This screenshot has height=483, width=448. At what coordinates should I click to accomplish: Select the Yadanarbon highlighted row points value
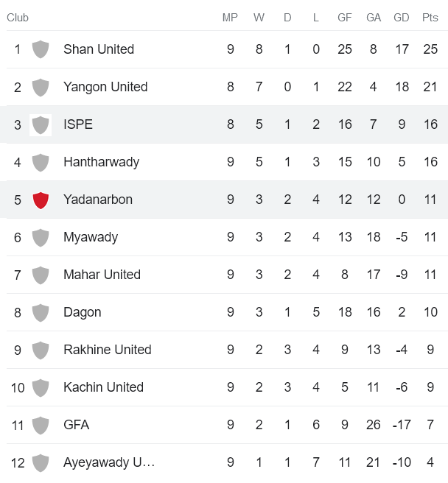pos(430,200)
